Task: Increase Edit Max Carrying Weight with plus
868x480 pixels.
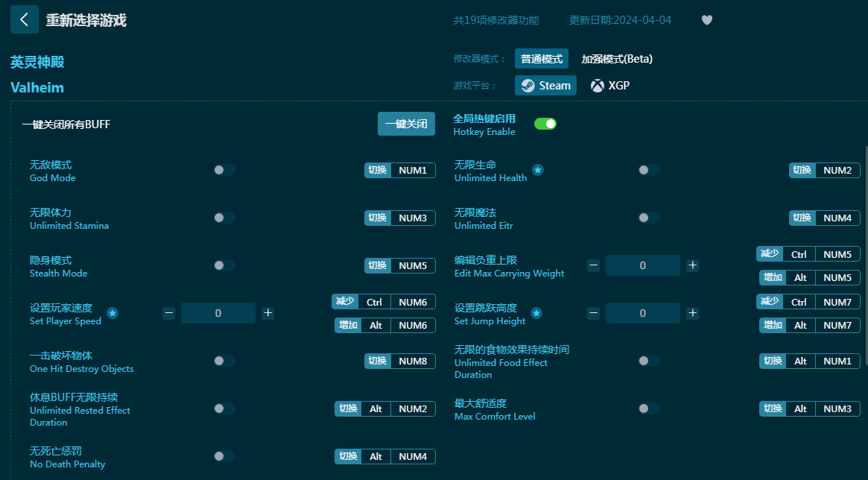Action: 692,265
